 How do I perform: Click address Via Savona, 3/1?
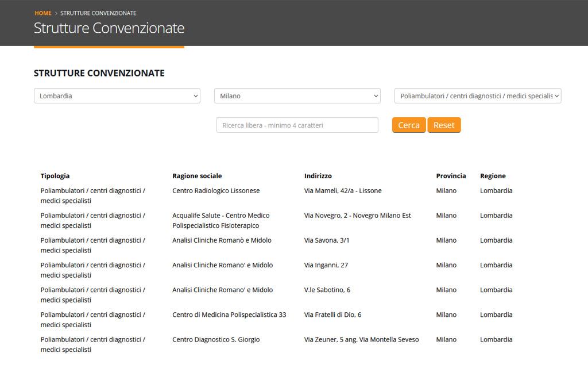[327, 240]
